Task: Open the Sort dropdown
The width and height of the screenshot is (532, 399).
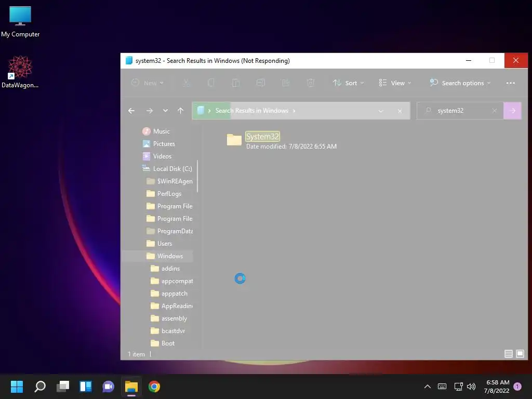Action: tap(349, 83)
